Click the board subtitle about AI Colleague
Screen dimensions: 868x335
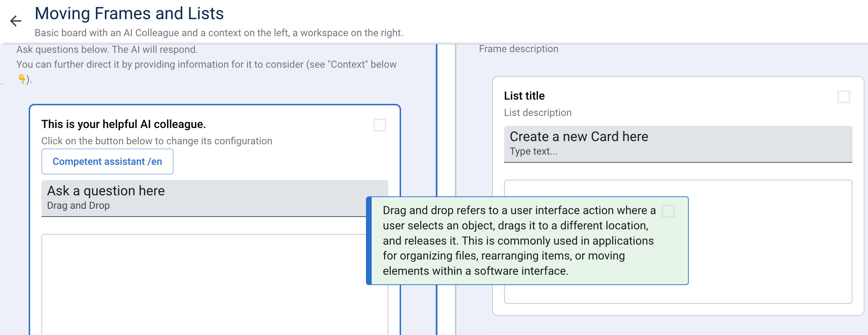click(219, 33)
